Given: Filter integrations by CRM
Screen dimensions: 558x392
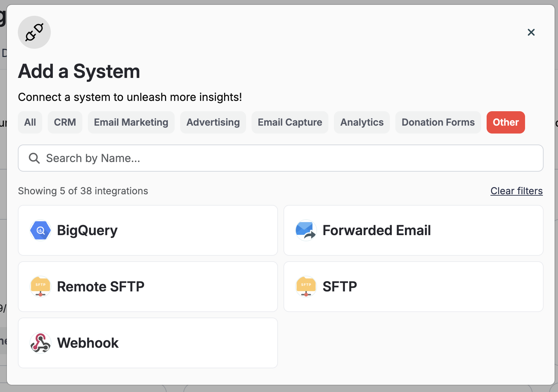Looking at the screenshot, I should [x=65, y=122].
